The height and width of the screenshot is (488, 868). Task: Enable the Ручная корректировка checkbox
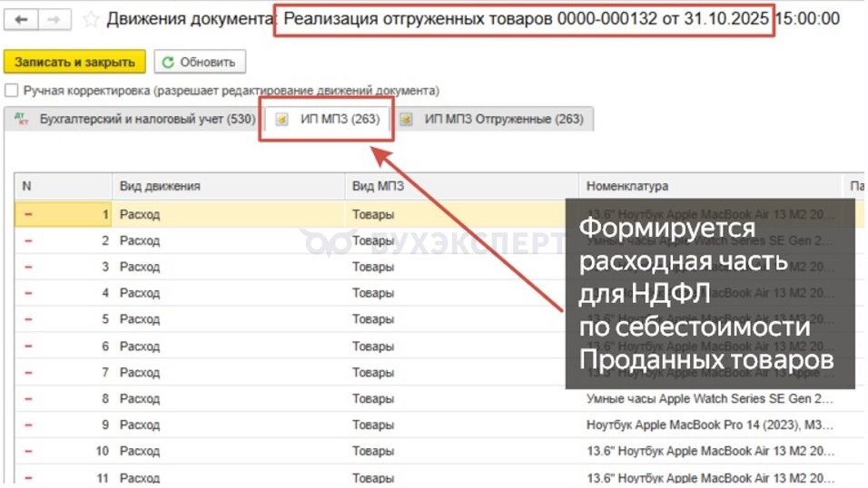(12, 90)
